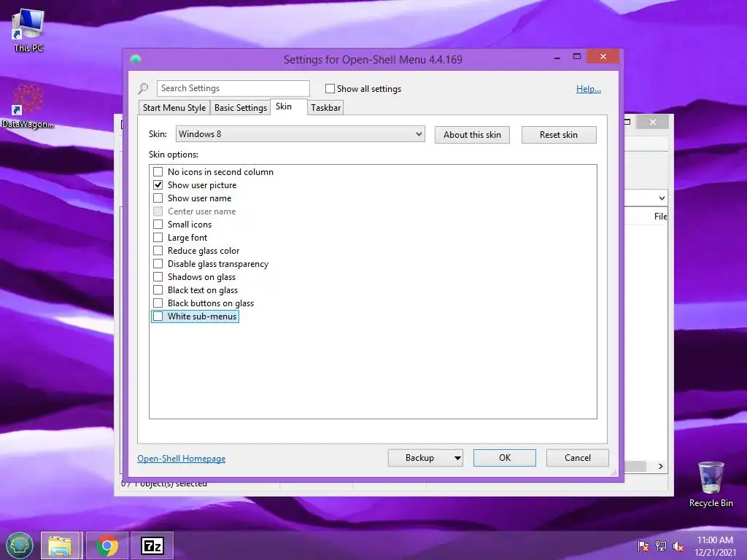
Task: Toggle Show all settings checkbox
Action: (330, 88)
